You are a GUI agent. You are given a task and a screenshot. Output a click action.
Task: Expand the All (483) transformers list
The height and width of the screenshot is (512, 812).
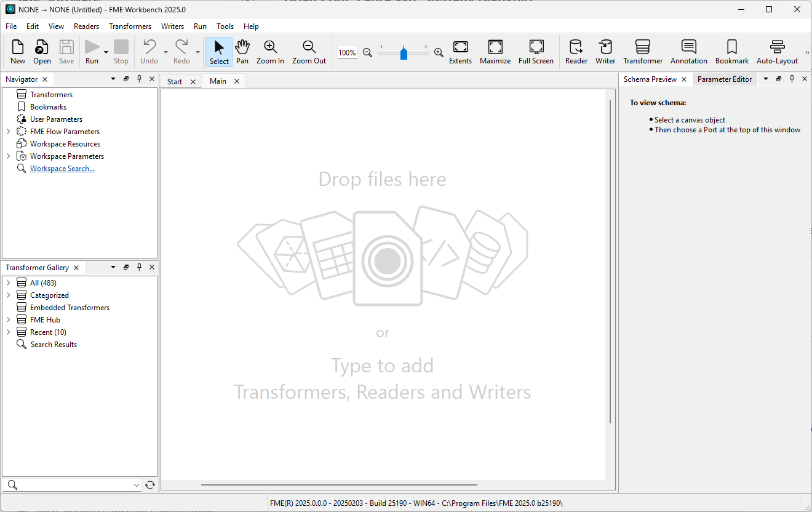(x=8, y=283)
